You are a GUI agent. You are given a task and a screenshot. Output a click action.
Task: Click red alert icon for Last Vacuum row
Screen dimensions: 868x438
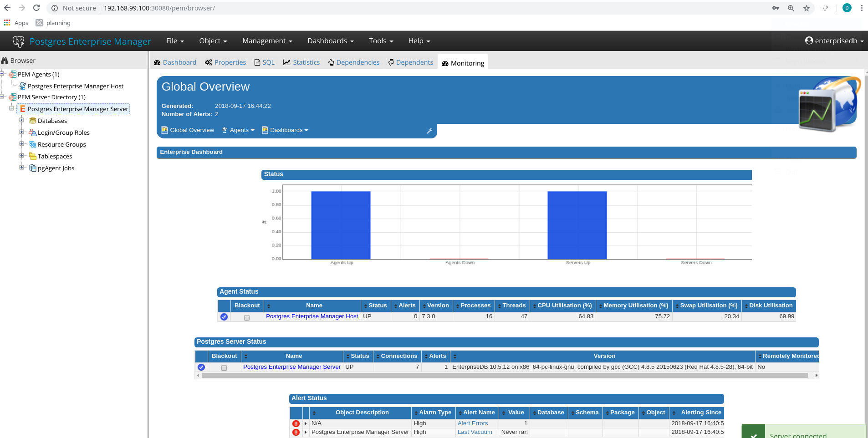tap(296, 432)
